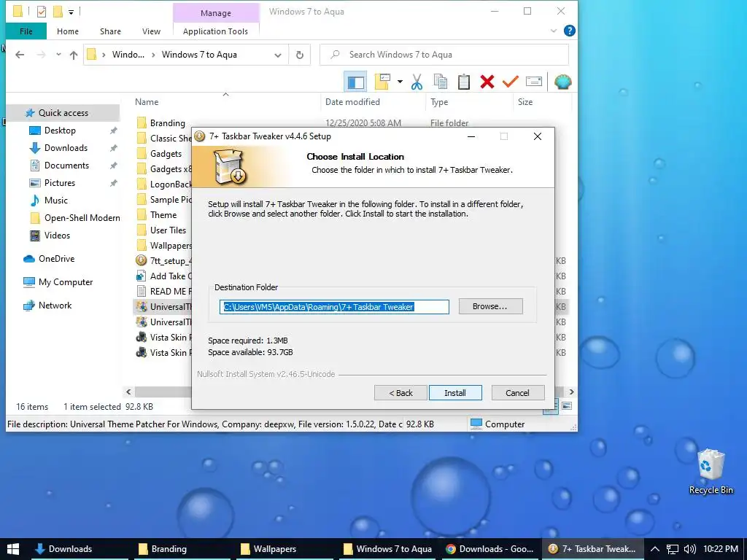
Task: Show hidden tray icons chevron
Action: [655, 549]
